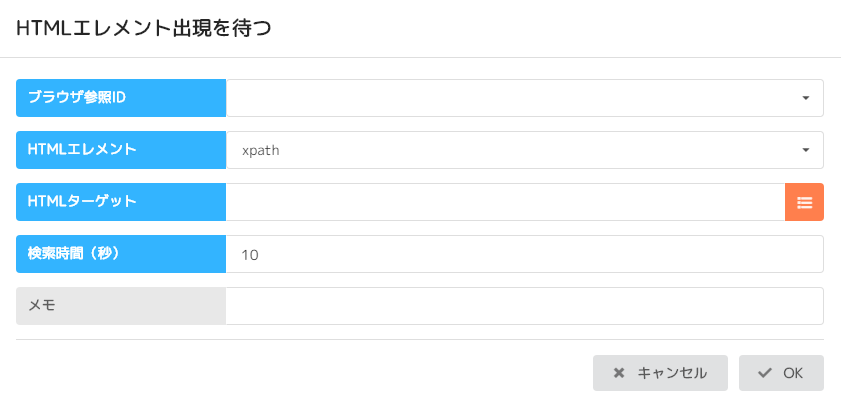
Task: Focus the HTMLターゲット text input
Action: point(505,202)
